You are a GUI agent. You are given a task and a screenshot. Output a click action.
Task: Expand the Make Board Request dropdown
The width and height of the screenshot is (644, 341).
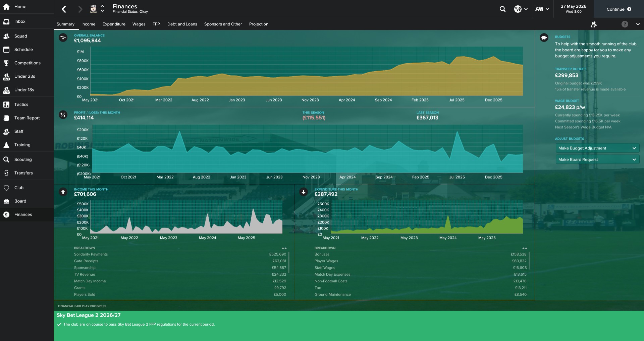(597, 159)
